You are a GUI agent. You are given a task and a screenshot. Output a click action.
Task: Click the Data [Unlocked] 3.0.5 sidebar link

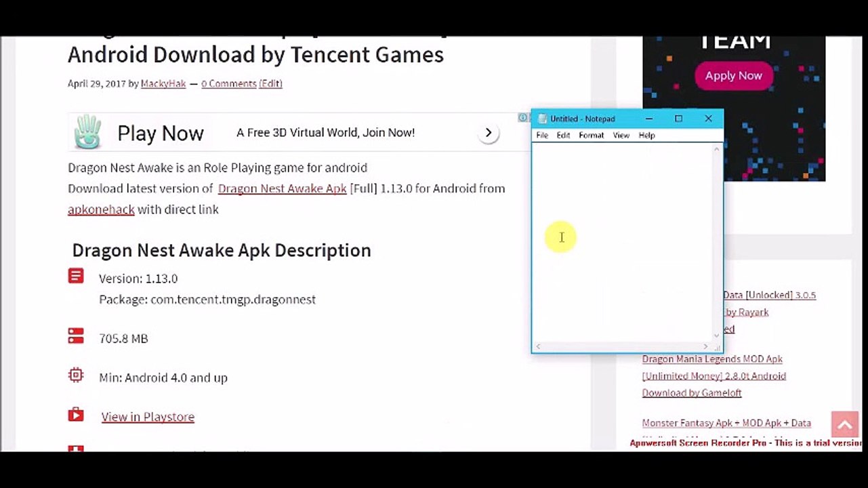click(x=769, y=296)
